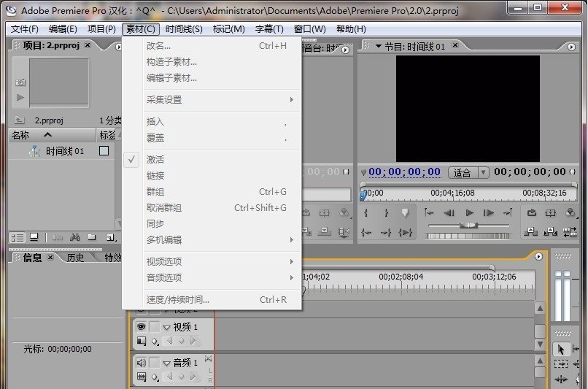Open the 文件(F) menu
This screenshot has height=389, width=588.
point(24,29)
